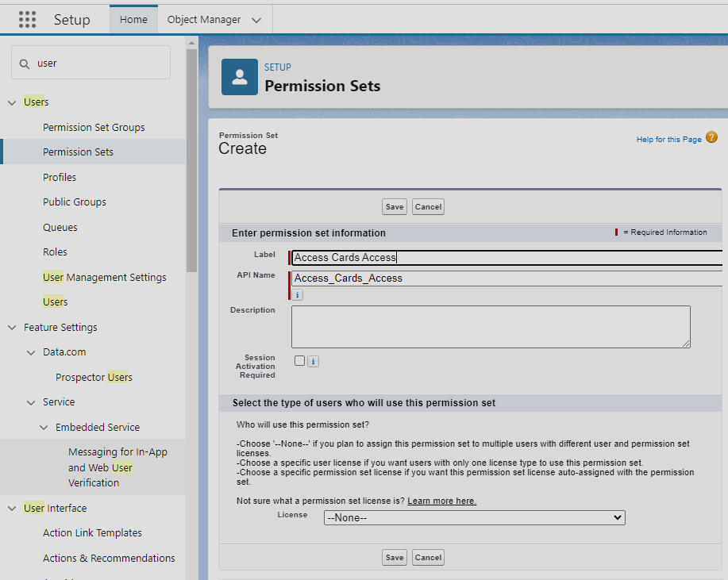Tick Session Activation Required checkbox
Viewport: 728px width, 580px height.
tap(299, 360)
